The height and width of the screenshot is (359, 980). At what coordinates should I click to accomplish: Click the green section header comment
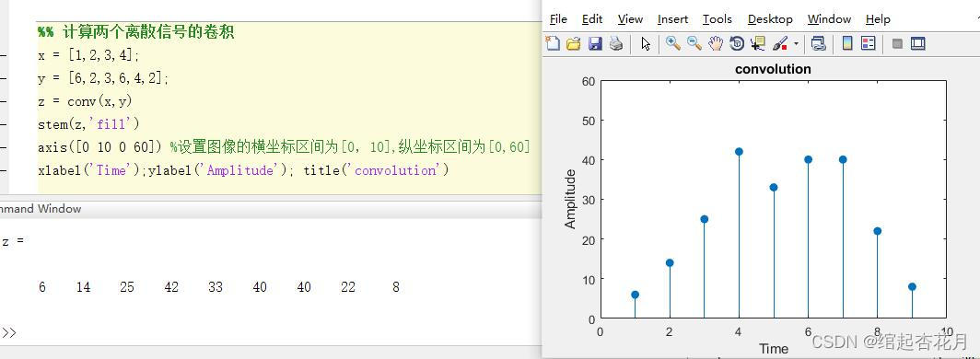tap(135, 32)
